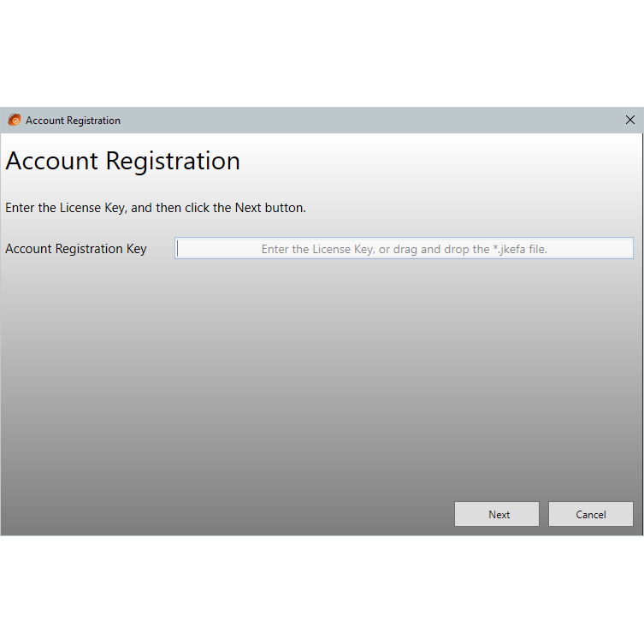Click empty area of the title bar

pos(359,121)
